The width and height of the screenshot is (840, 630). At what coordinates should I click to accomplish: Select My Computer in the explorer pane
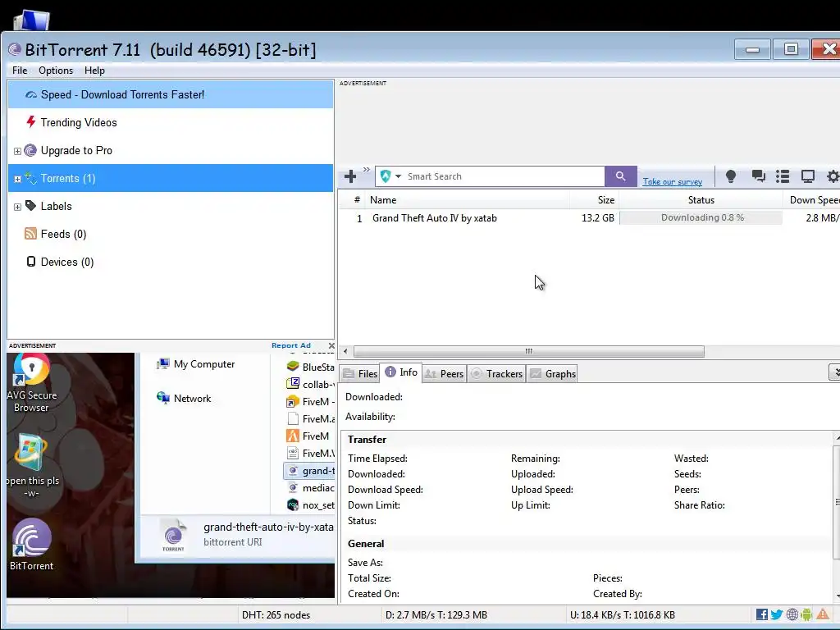coord(195,364)
